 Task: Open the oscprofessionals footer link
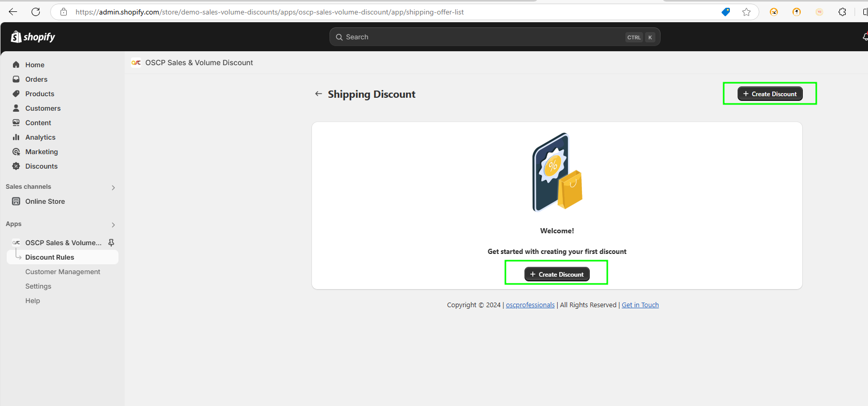point(530,305)
